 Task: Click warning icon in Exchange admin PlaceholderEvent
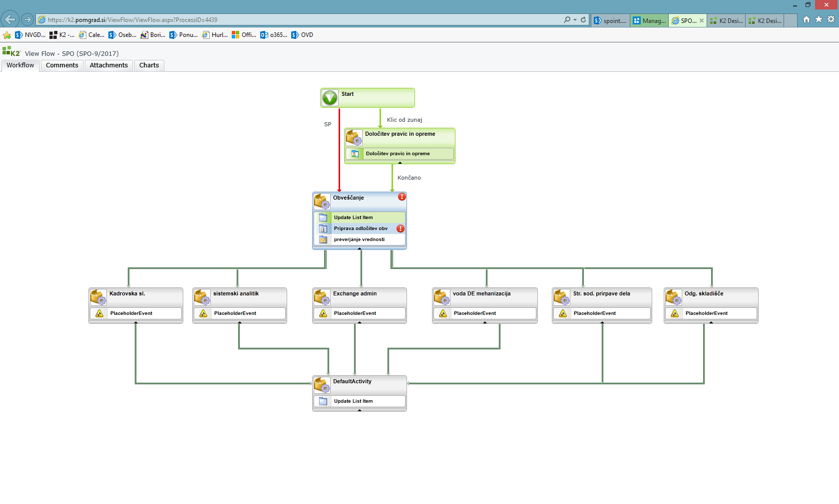[x=323, y=313]
